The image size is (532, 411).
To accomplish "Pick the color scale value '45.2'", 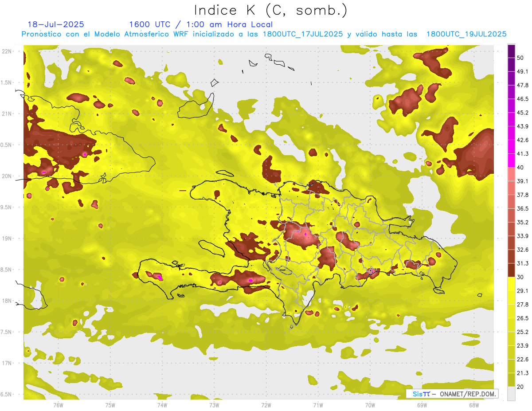I will (523, 113).
